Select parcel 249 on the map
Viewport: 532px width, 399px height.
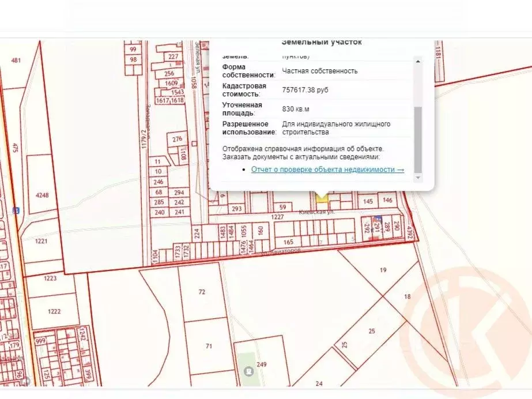tap(261, 364)
